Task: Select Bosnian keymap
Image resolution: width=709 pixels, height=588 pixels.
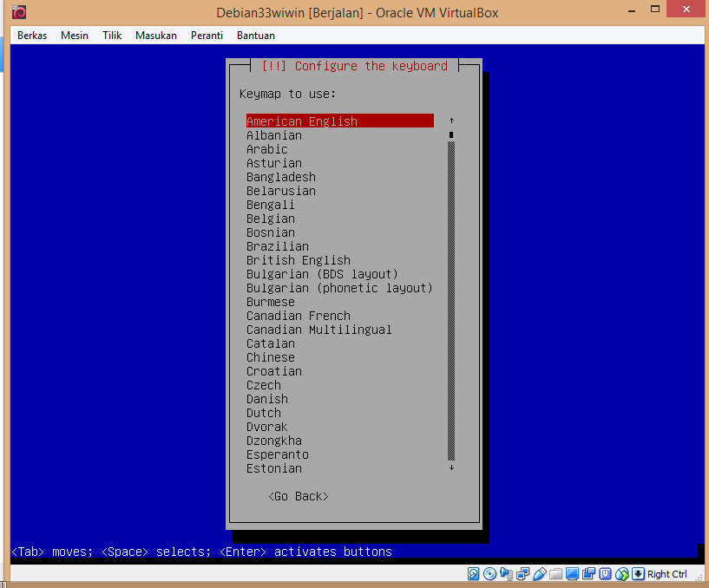Action: pyautogui.click(x=340, y=232)
